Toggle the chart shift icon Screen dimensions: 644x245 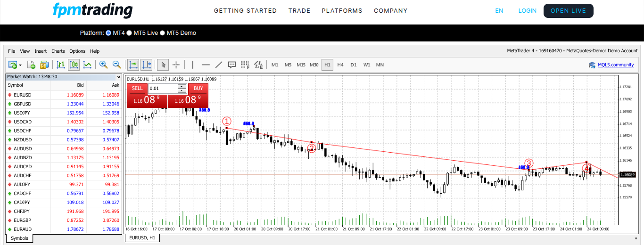tap(147, 65)
